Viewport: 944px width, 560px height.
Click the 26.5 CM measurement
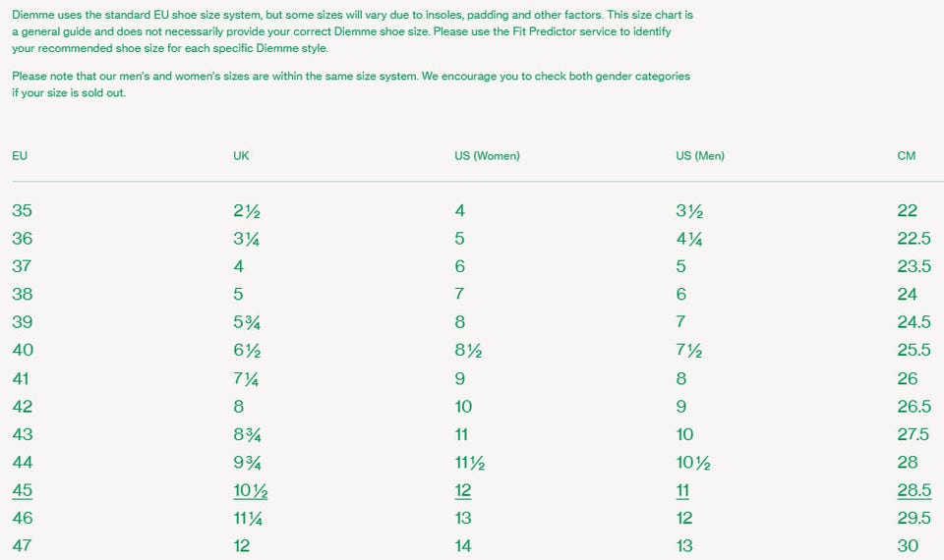click(x=914, y=406)
